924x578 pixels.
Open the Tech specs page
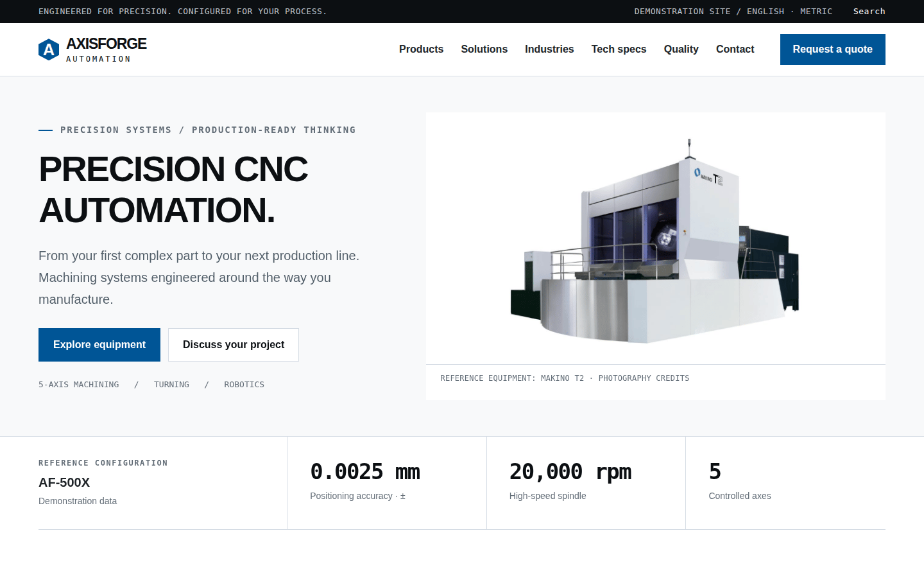pyautogui.click(x=619, y=49)
